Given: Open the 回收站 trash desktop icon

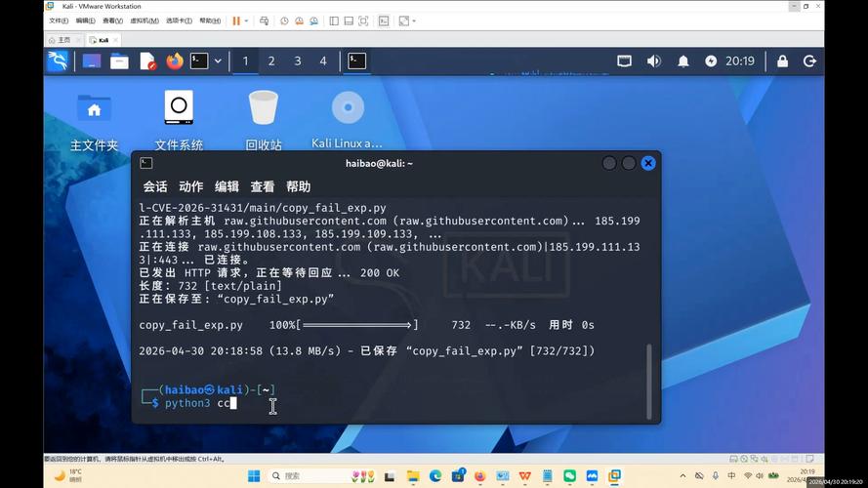Looking at the screenshot, I should [264, 120].
